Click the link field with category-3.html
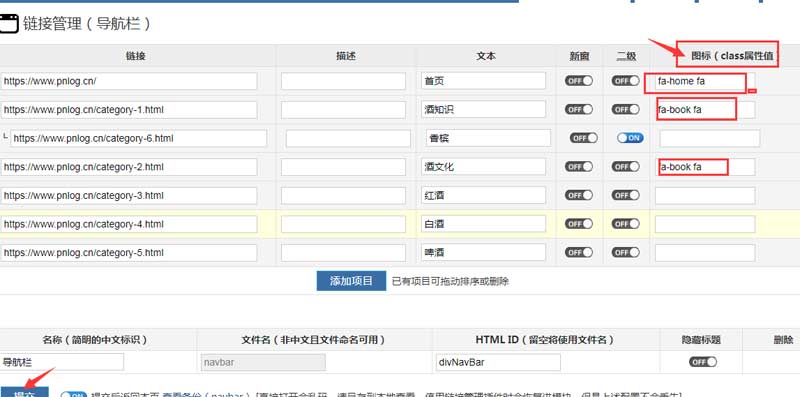 (129, 195)
